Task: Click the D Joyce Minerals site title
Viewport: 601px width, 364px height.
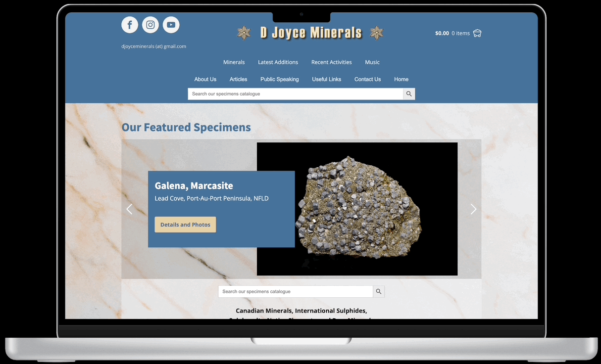Action: [311, 33]
